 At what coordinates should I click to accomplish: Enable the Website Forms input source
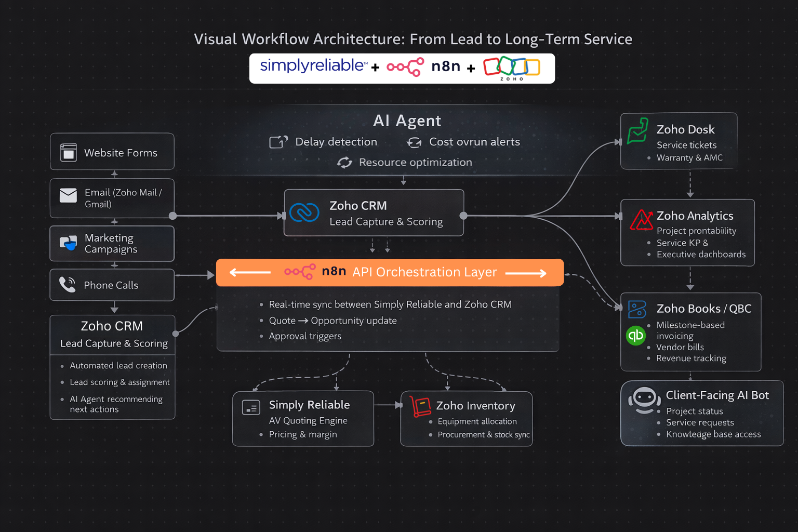coord(112,152)
